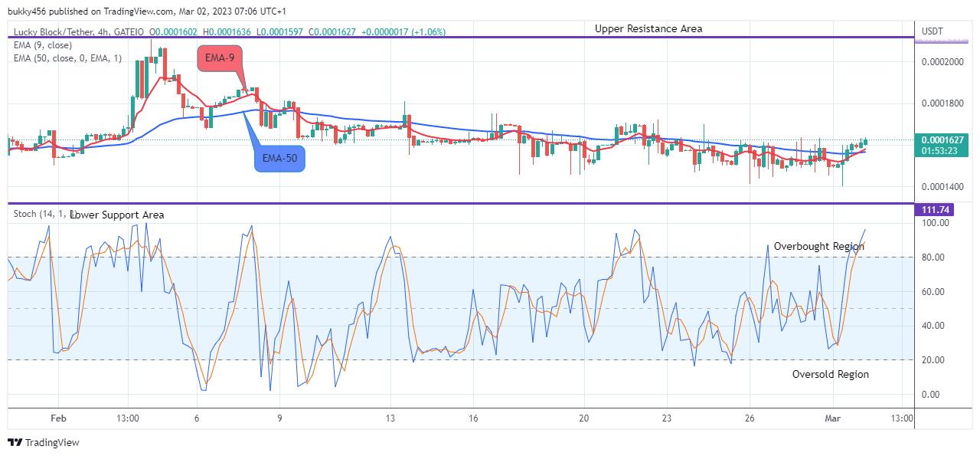Click the 0.0002000 price axis label

[x=942, y=61]
